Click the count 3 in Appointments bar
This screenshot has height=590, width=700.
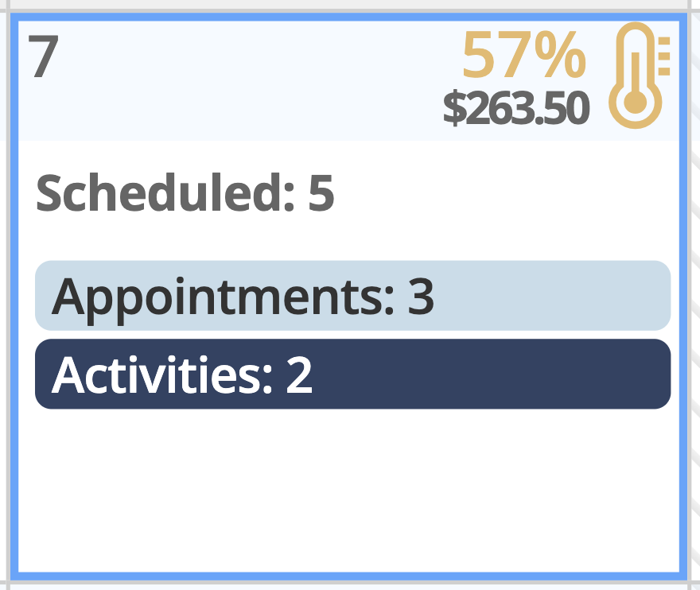(x=421, y=297)
